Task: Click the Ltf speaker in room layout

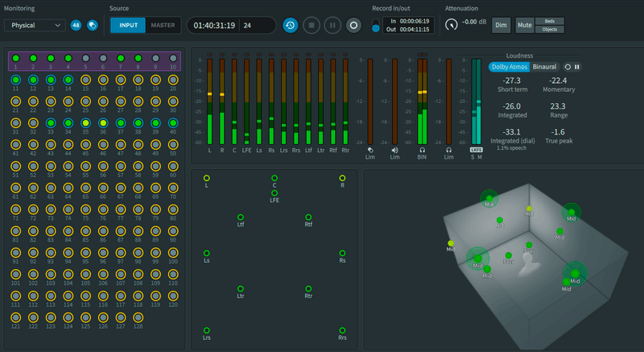Action: click(241, 217)
